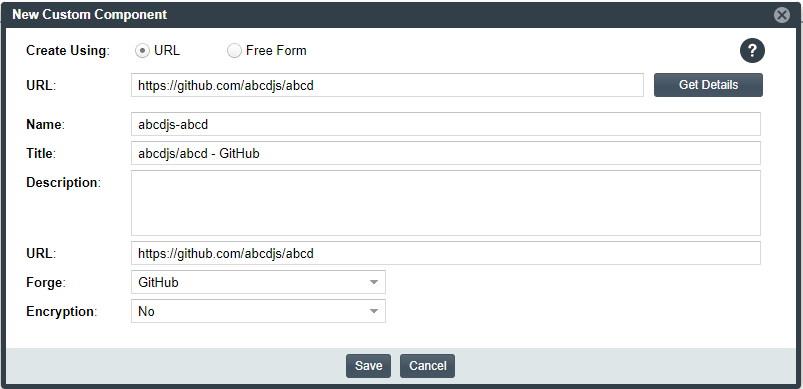
Task: Close the New Custom Component dialog
Action: click(781, 15)
